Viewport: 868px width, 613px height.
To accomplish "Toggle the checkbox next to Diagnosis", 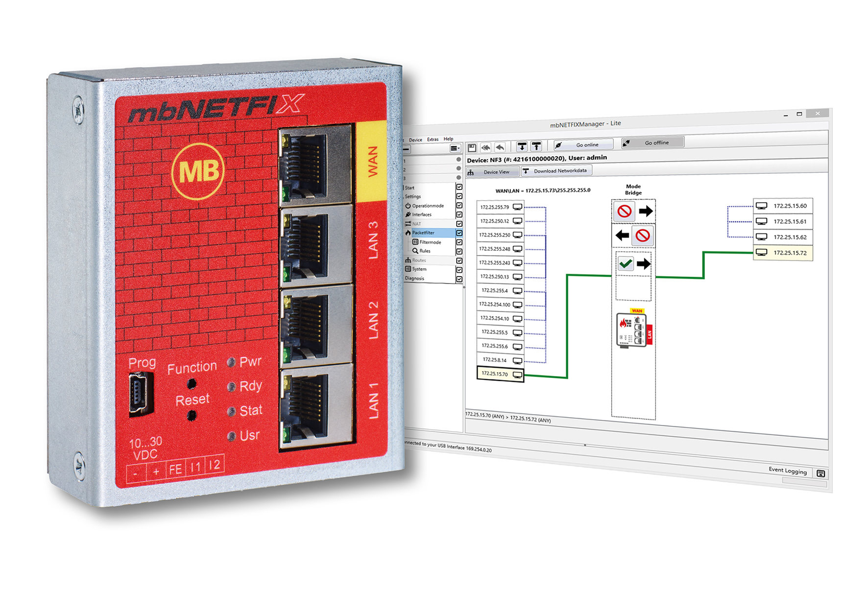I will (459, 278).
